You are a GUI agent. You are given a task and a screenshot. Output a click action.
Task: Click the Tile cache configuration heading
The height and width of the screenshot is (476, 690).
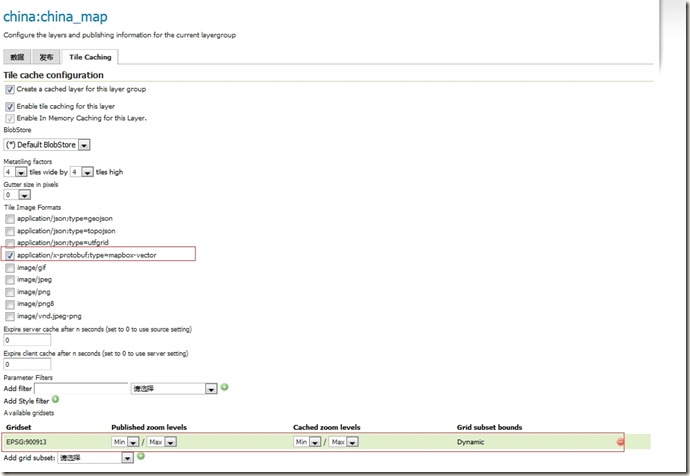click(x=53, y=75)
